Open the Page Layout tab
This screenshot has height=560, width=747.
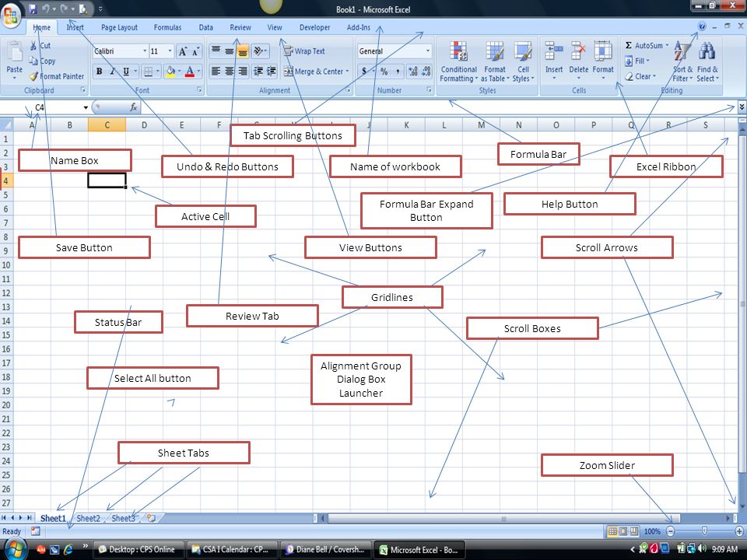119,28
